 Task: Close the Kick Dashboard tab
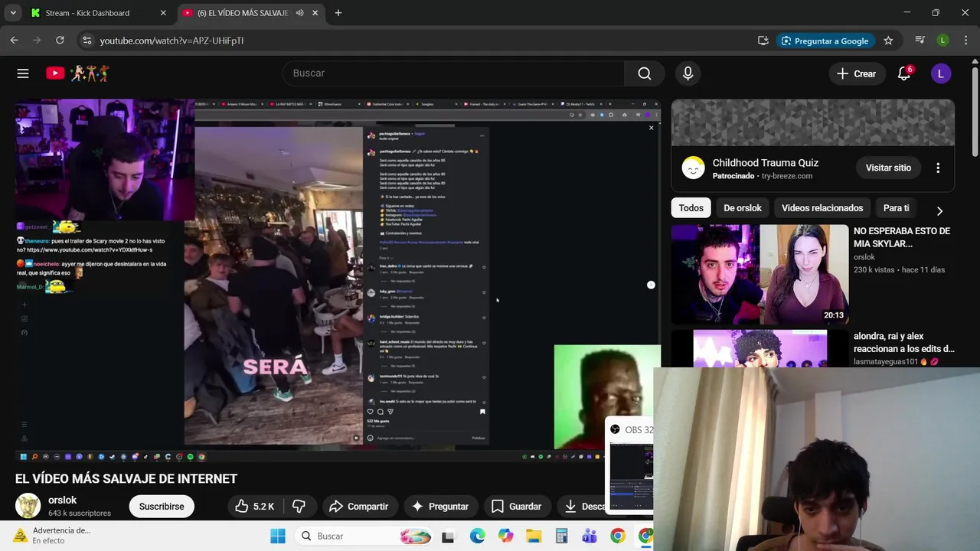[x=163, y=13]
